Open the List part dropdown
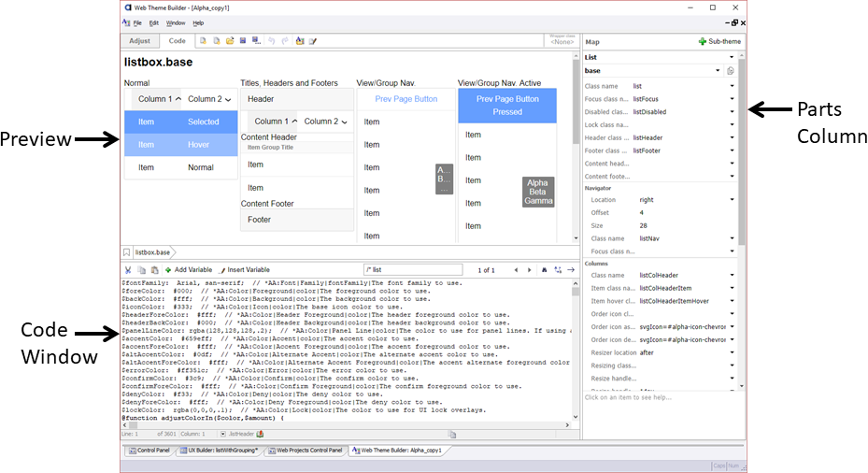 pyautogui.click(x=732, y=57)
